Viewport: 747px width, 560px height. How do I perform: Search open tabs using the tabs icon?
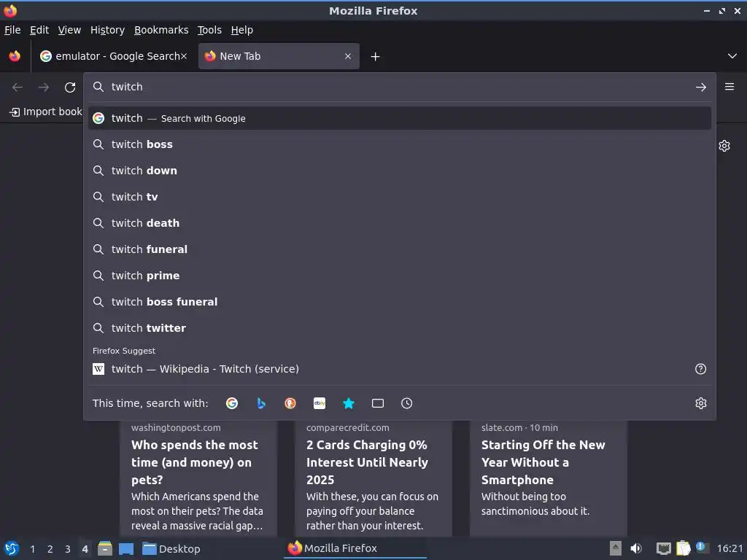[378, 403]
